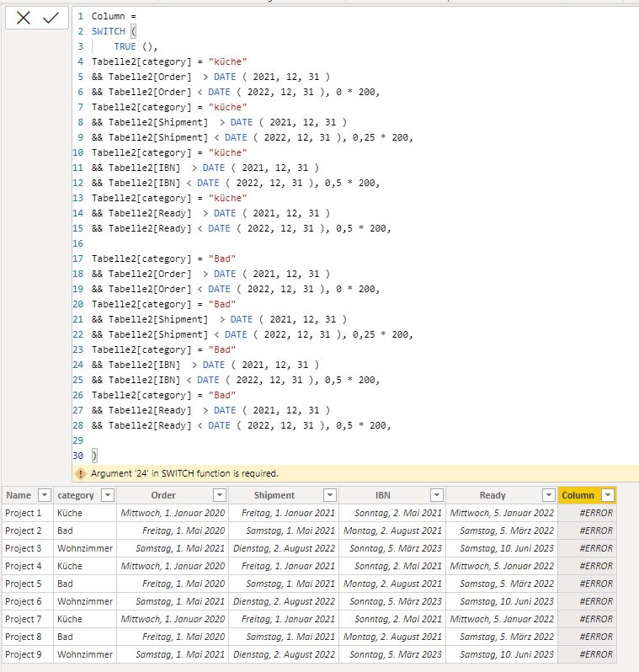Click Ready date cell in Project 8 row
This screenshot has width=639, height=672.
[x=502, y=637]
